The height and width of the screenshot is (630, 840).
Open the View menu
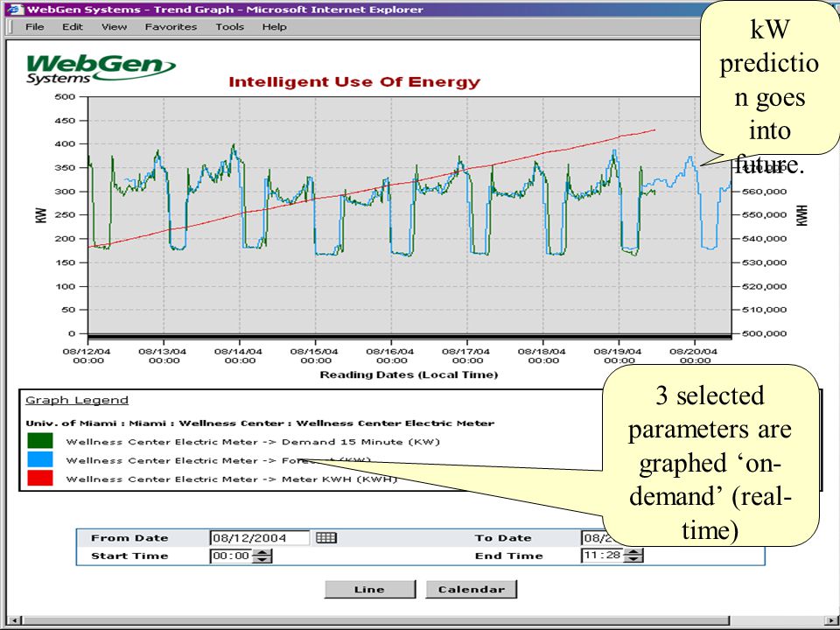click(114, 27)
